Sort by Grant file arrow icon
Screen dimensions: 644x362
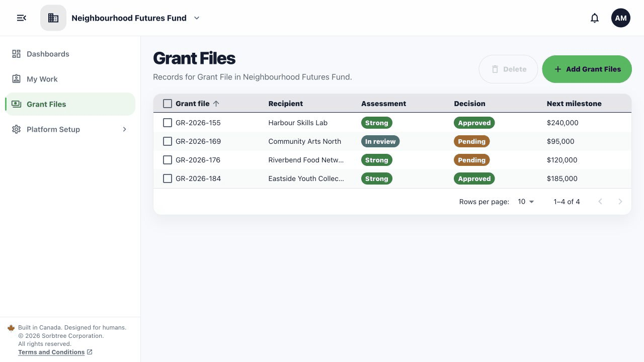216,104
